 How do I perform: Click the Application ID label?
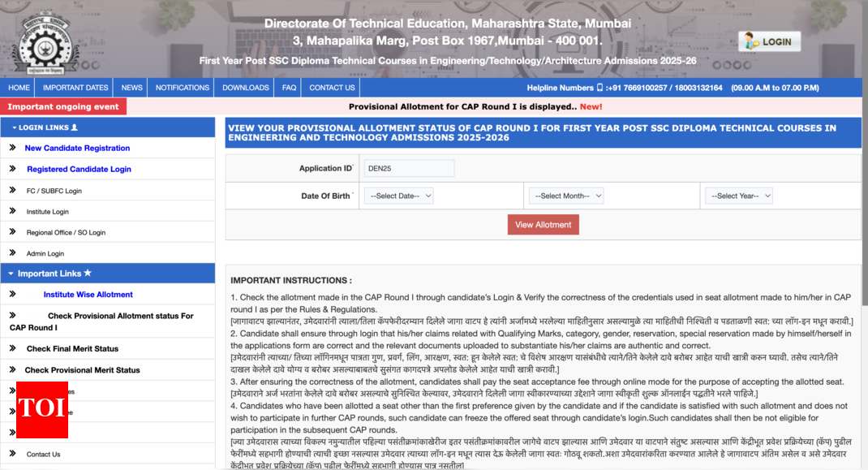pyautogui.click(x=325, y=168)
